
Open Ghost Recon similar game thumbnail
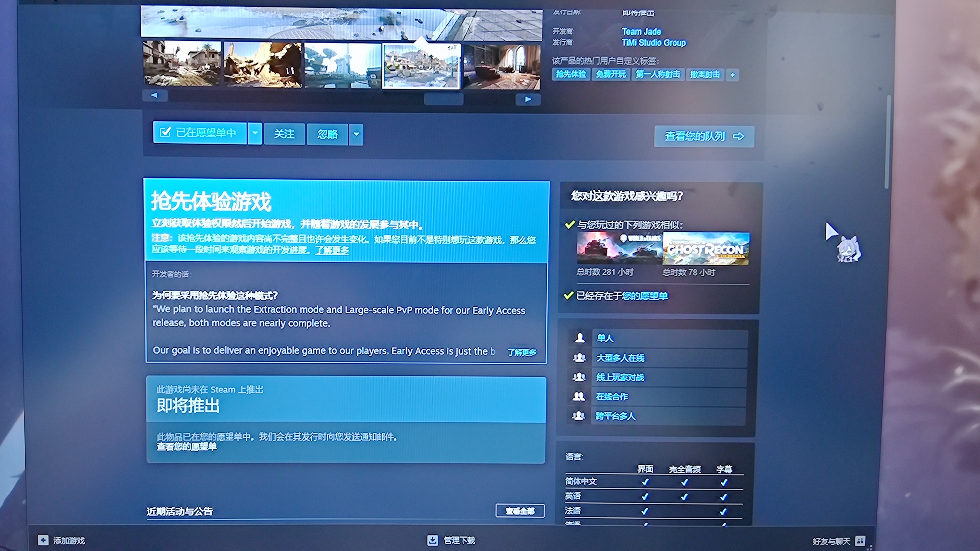click(706, 249)
